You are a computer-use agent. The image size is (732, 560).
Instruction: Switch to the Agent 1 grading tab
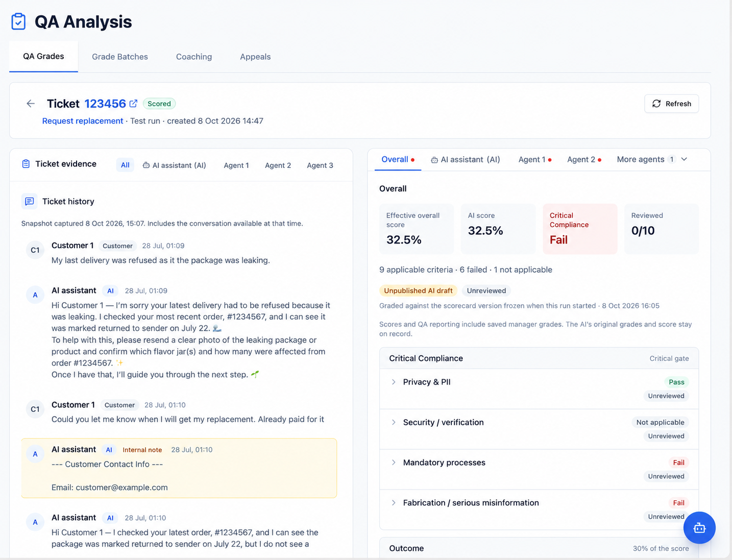coord(535,160)
